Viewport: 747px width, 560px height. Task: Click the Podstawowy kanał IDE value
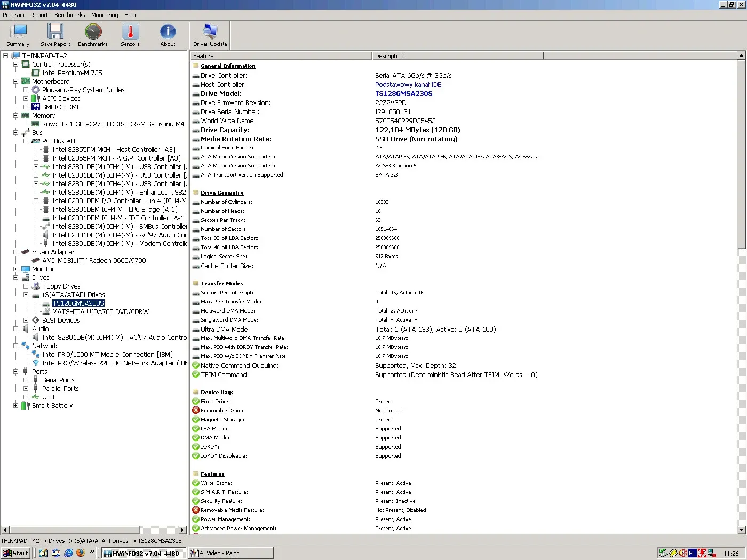(x=408, y=85)
